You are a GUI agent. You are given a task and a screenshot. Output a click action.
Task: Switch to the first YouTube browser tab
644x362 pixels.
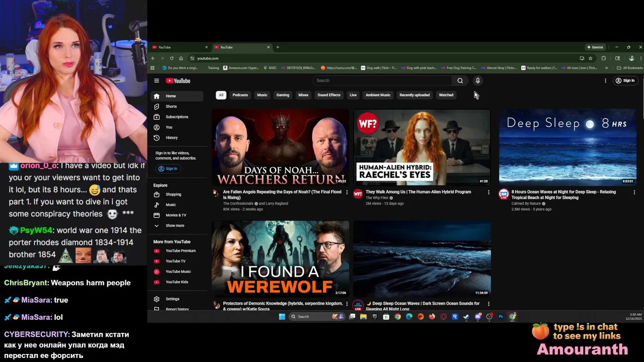pyautogui.click(x=179, y=47)
